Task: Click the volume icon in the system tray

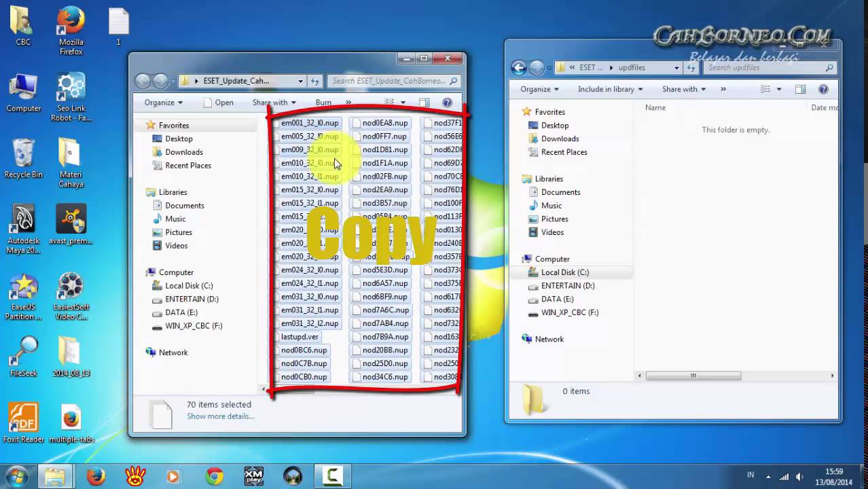Action: (x=799, y=476)
